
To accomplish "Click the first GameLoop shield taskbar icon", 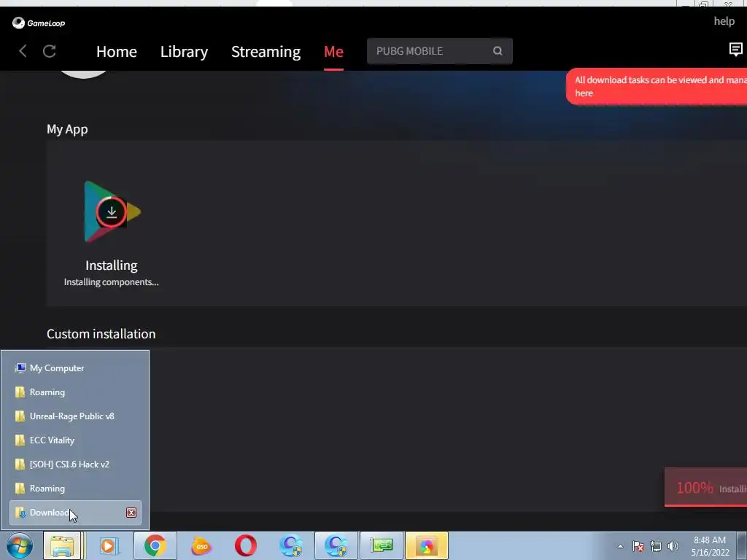I will (290, 545).
